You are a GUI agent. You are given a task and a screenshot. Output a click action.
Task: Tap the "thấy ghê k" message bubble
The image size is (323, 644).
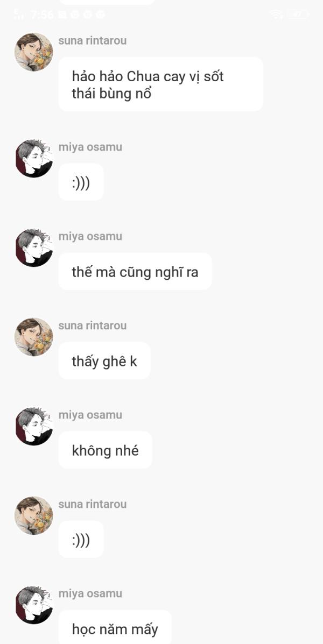104,360
